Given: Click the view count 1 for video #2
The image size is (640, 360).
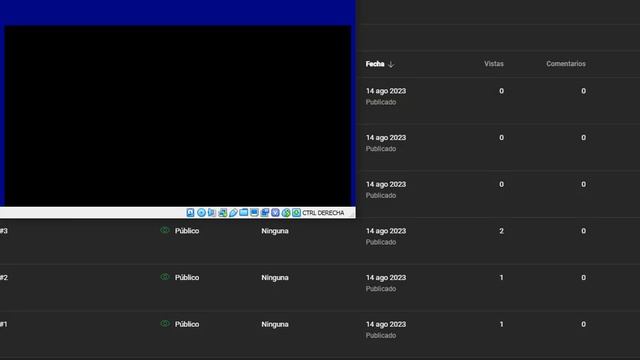Looking at the screenshot, I should pyautogui.click(x=501, y=278).
